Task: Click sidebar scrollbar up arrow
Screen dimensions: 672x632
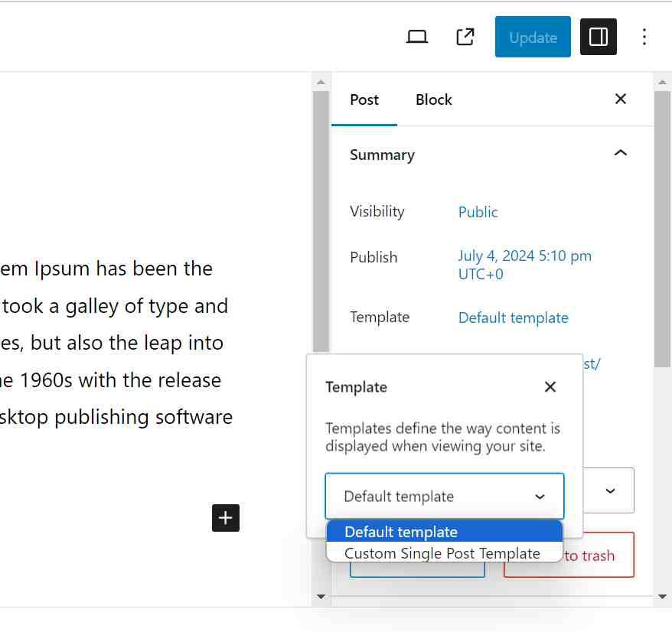Action: pyautogui.click(x=663, y=82)
